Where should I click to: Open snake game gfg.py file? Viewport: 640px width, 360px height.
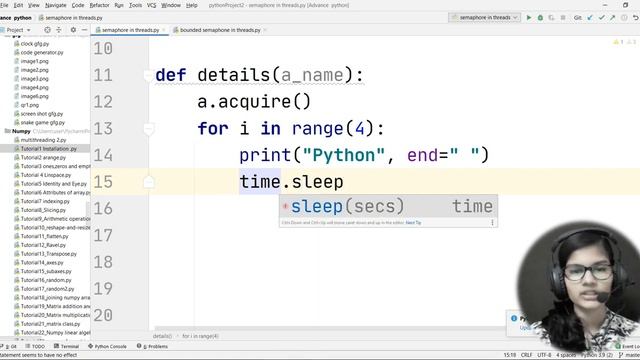point(40,122)
